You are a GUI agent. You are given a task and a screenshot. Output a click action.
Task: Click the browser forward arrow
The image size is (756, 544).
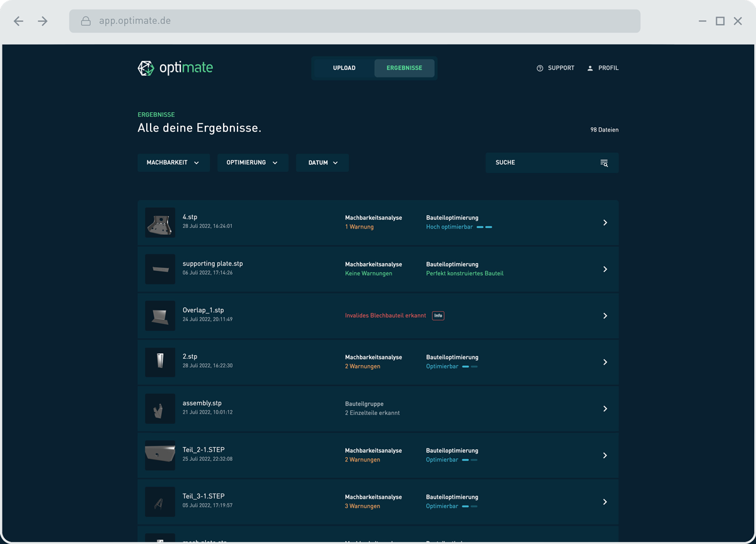pyautogui.click(x=43, y=21)
